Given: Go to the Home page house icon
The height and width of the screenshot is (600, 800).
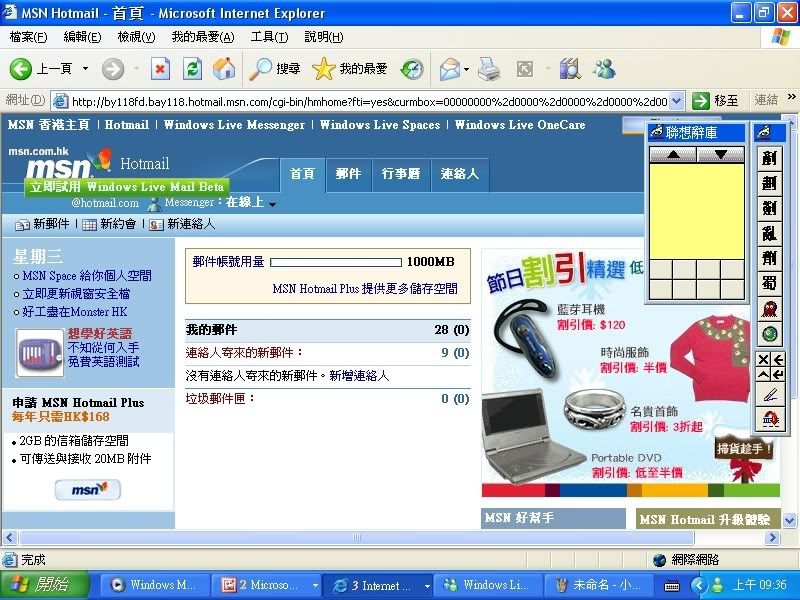Looking at the screenshot, I should 224,69.
